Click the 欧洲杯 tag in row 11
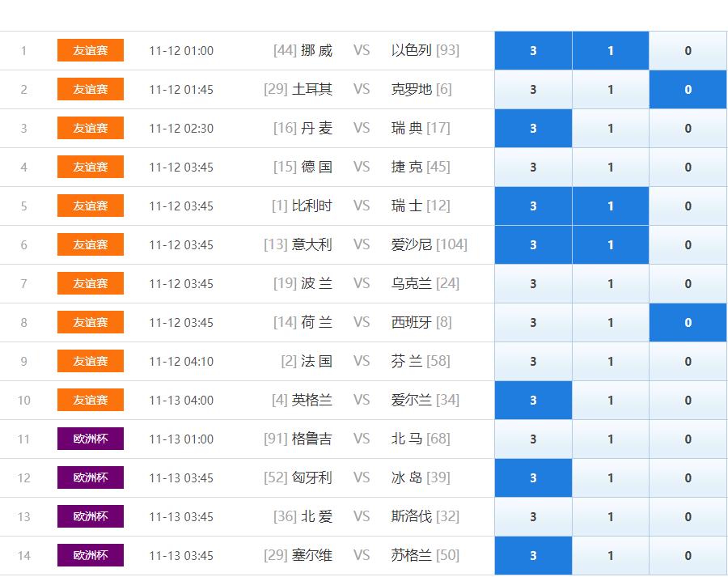 (91, 439)
